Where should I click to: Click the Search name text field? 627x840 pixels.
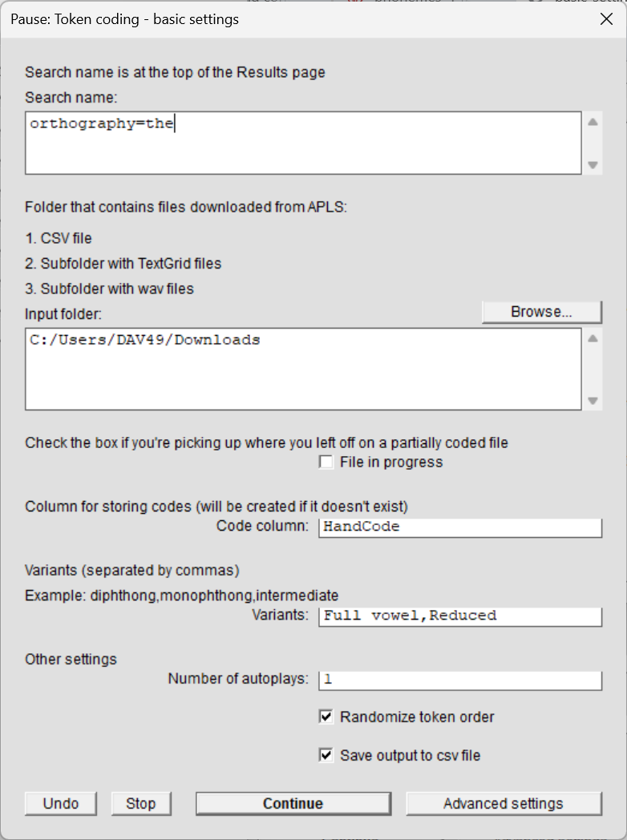point(303,143)
